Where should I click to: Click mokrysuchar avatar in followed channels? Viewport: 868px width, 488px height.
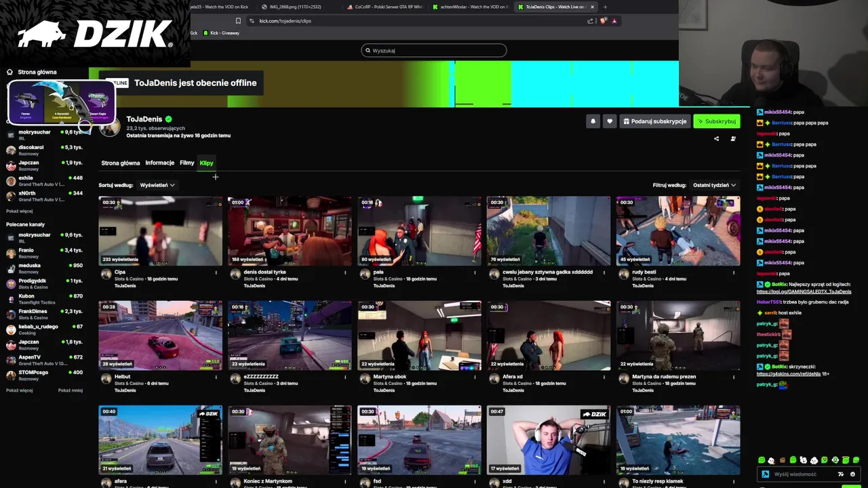click(x=11, y=134)
